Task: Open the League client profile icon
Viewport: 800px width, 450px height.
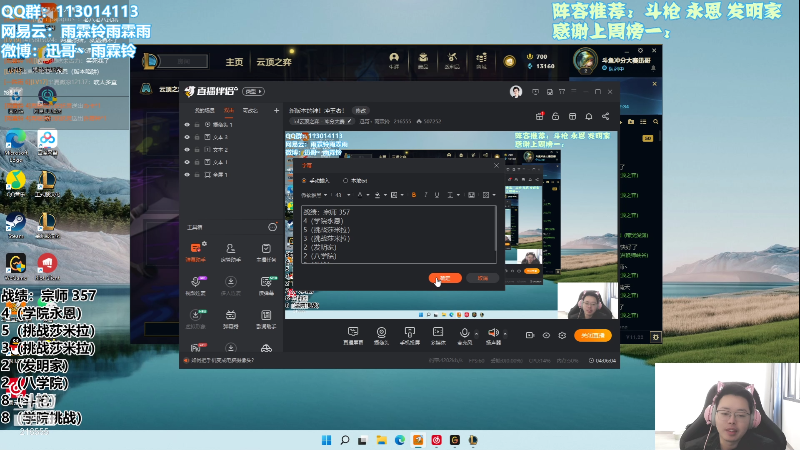Action: click(x=393, y=61)
